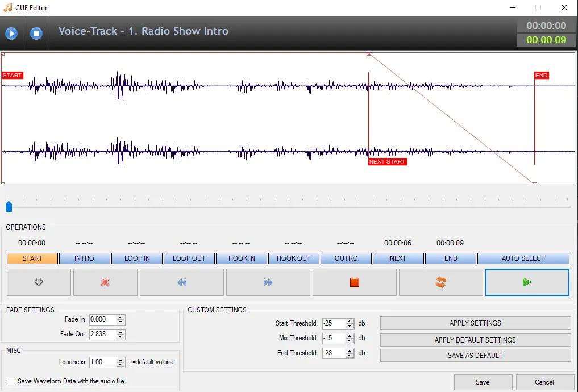Increase Loudness value with up arrow
578x392 pixels.
click(x=120, y=360)
